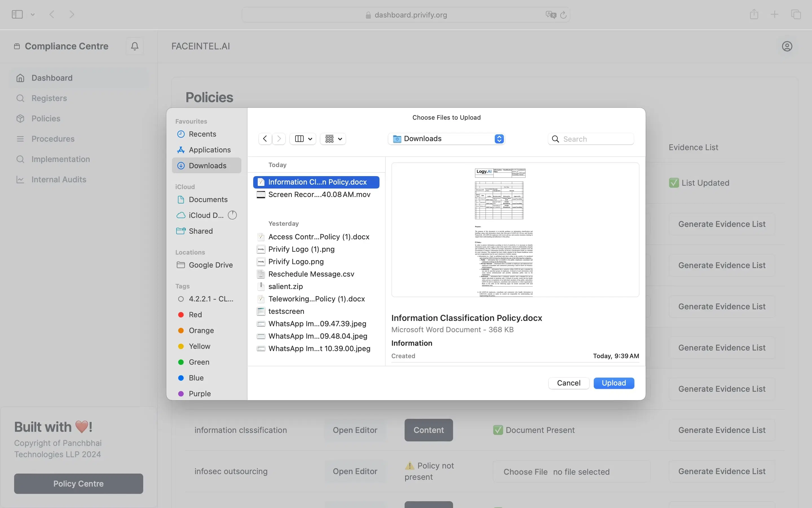Navigate forward in file dialog
The height and width of the screenshot is (508, 812).
point(279,139)
